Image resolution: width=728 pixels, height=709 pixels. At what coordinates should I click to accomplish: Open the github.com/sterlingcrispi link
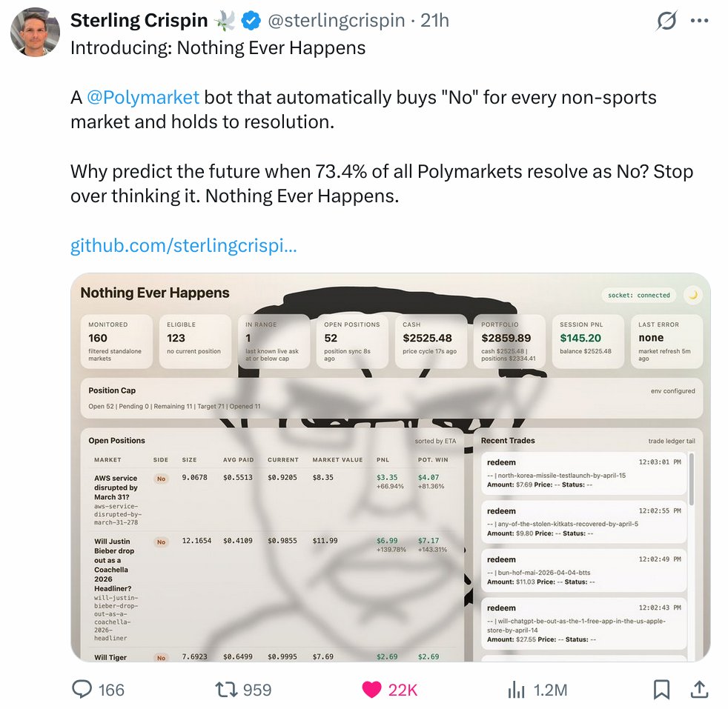click(x=183, y=245)
